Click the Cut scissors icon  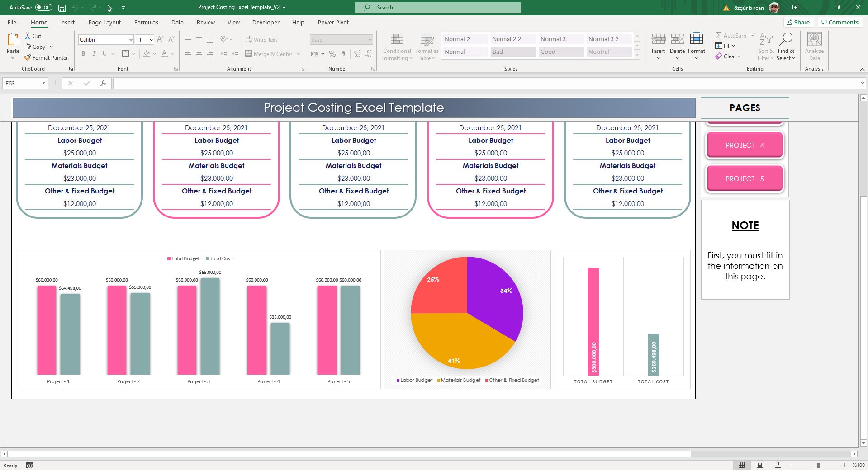click(28, 36)
